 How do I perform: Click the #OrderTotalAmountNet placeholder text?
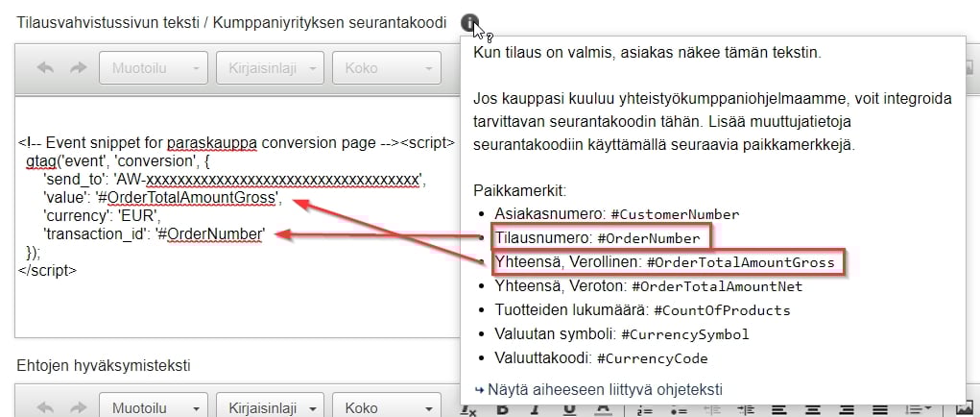[717, 286]
